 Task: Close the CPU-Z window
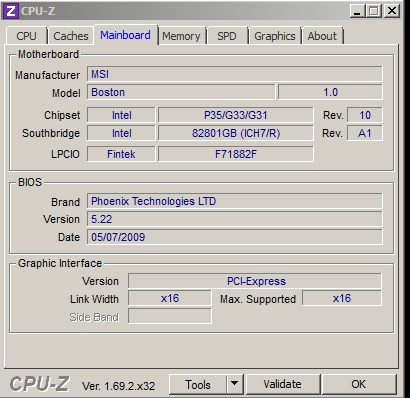pyautogui.click(x=391, y=11)
